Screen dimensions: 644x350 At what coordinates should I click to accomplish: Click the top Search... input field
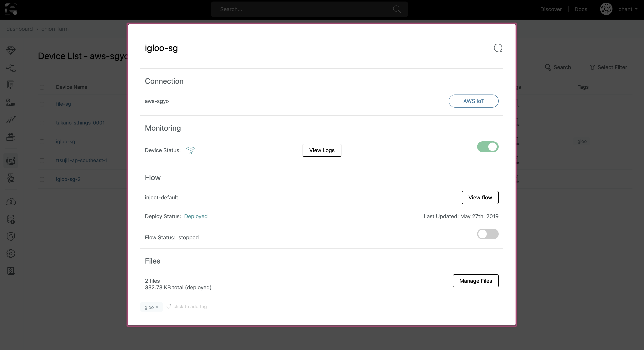309,9
